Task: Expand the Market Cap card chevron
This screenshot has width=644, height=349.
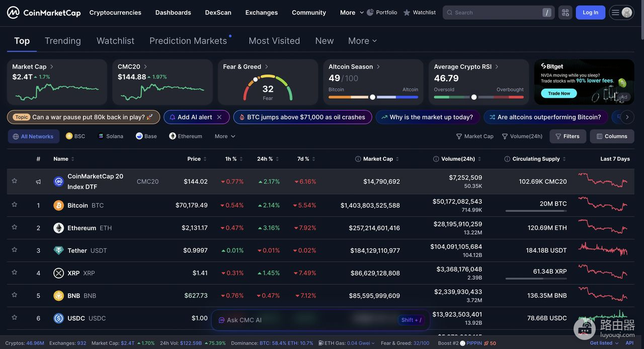Action: pos(51,66)
